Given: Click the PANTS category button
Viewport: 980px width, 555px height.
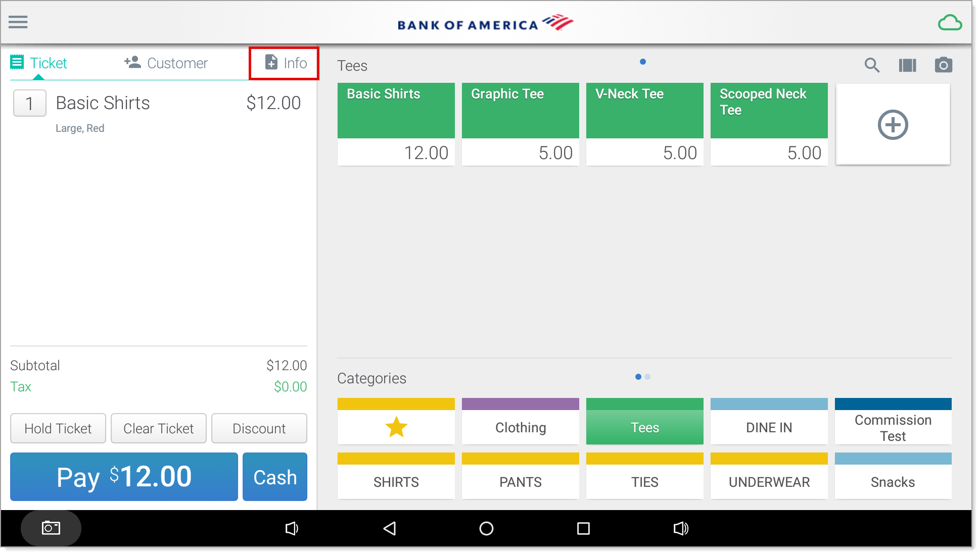Looking at the screenshot, I should point(520,481).
